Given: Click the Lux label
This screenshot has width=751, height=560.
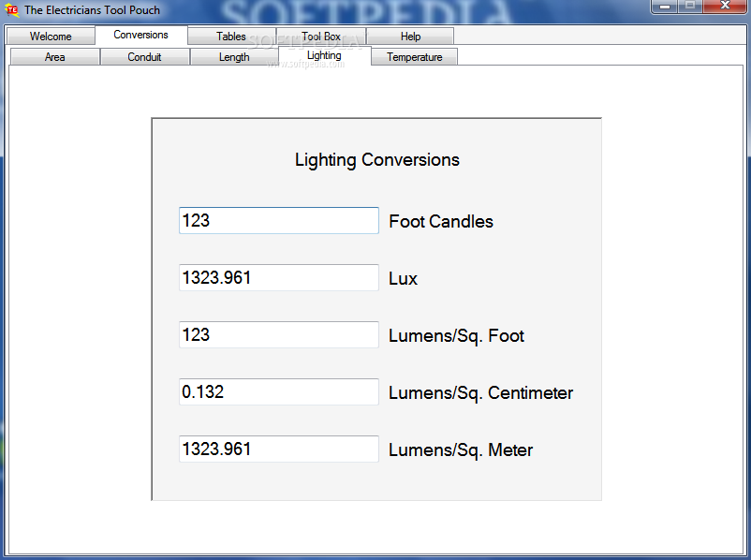Looking at the screenshot, I should (403, 279).
